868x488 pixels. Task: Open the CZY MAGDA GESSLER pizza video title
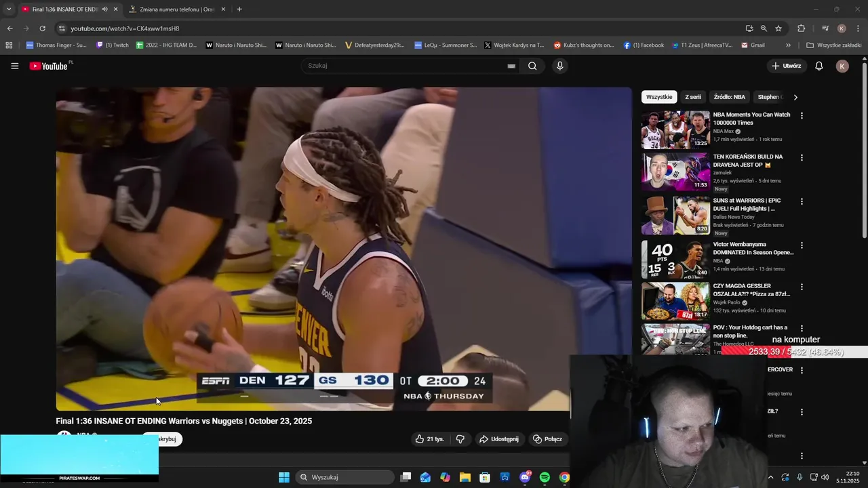pyautogui.click(x=751, y=290)
